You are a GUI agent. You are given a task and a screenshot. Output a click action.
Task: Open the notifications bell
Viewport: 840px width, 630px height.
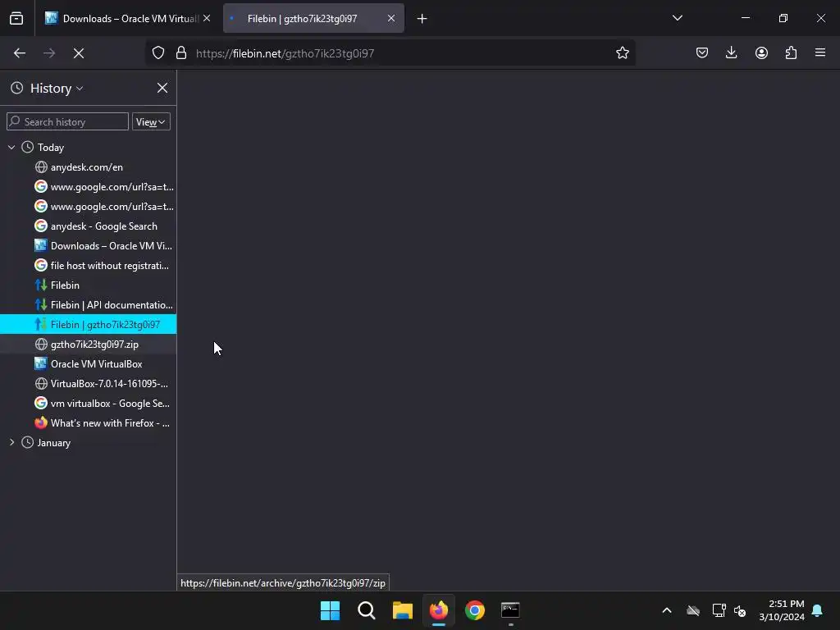point(817,610)
